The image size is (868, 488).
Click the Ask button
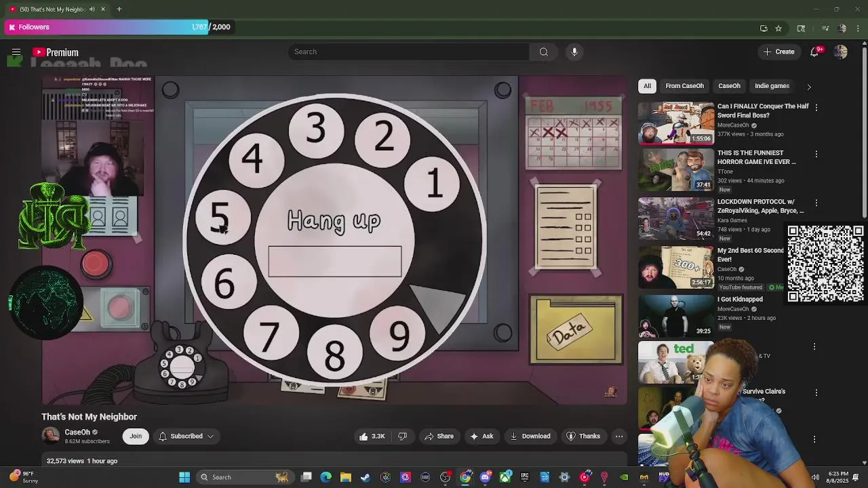(x=481, y=436)
